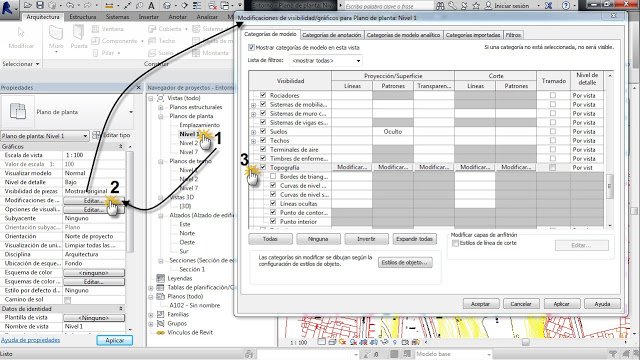Open the Plano de planta: Nivel 1 selector

pos(44,136)
